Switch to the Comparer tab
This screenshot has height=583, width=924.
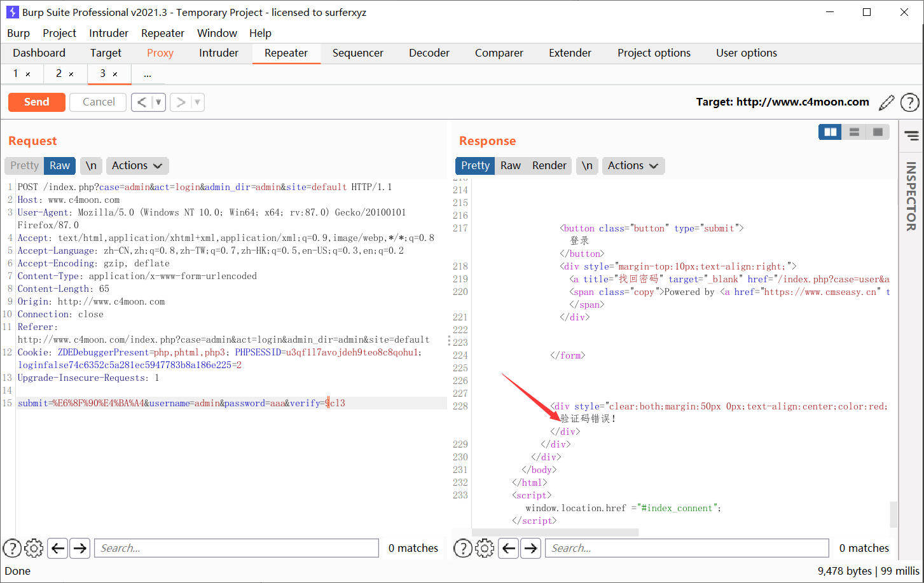pyautogui.click(x=499, y=53)
